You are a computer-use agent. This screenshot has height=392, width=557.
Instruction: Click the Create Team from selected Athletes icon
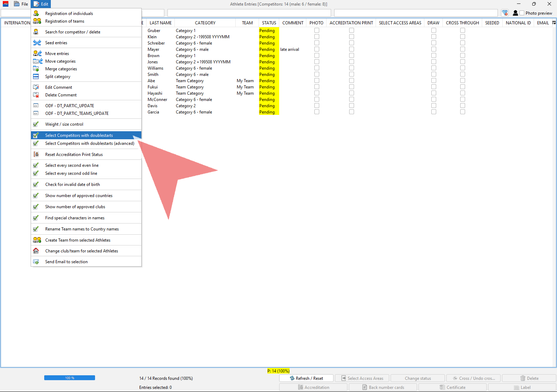point(37,240)
